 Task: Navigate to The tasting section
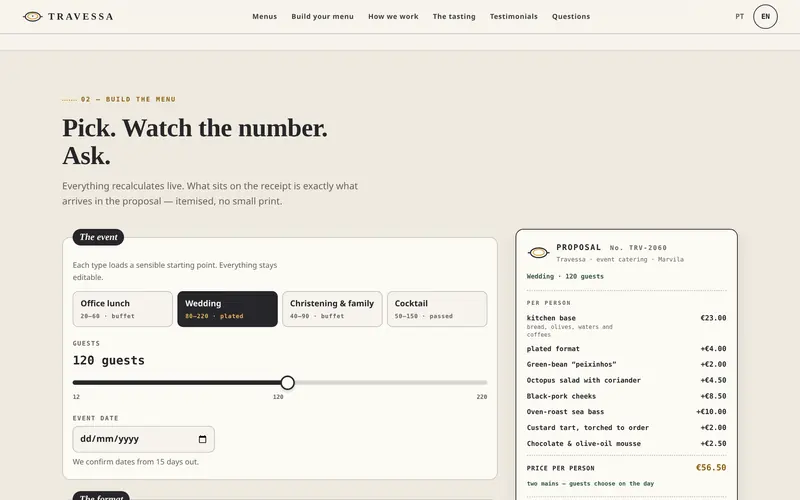click(454, 16)
